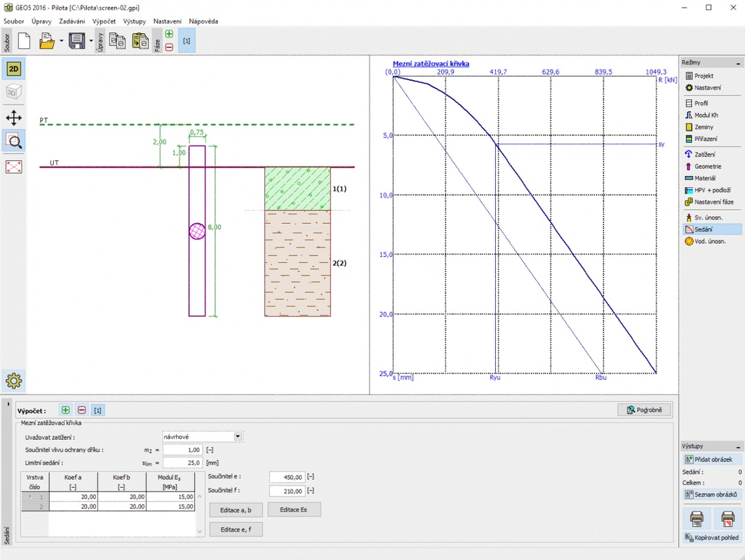Click the Podrobně button
The width and height of the screenshot is (745, 560).
(x=644, y=410)
